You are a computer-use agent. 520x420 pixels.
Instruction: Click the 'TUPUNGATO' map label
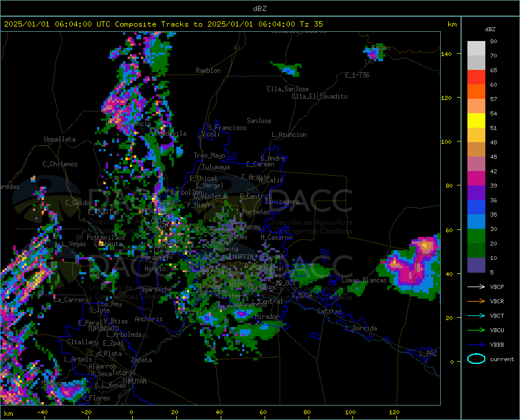103,329
